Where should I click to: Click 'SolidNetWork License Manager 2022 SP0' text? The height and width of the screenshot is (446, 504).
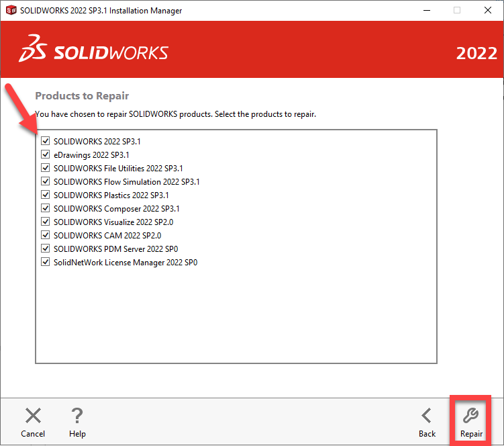coord(125,263)
